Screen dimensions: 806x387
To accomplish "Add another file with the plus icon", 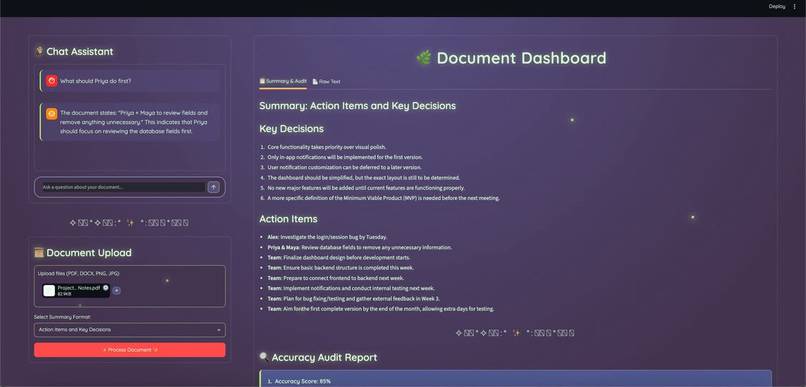I will coord(117,290).
